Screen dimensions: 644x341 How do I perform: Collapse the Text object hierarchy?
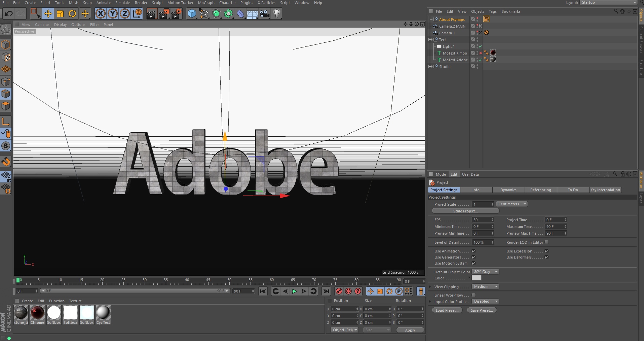pyautogui.click(x=430, y=40)
